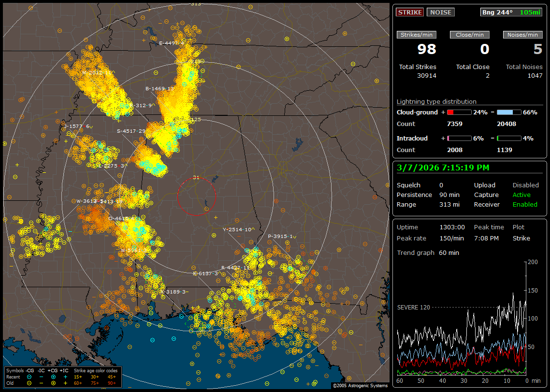Click storm cell label P-3915-1

pyautogui.click(x=281, y=237)
